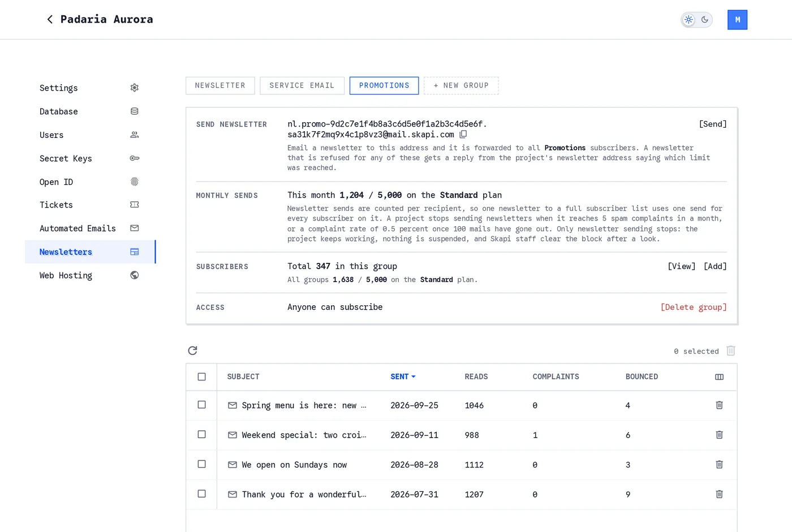Viewport: 792px width, 532px height.
Task: Open the Open ID page
Action: [x=90, y=181]
